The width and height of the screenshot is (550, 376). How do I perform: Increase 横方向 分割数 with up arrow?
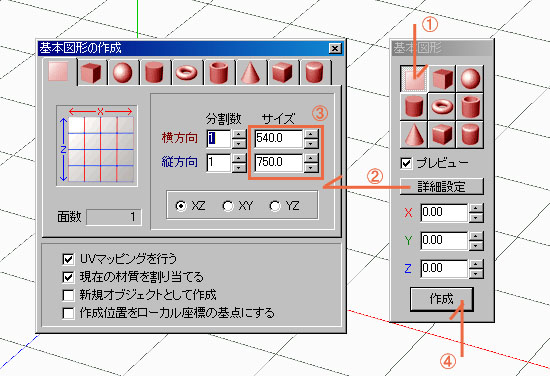pyautogui.click(x=239, y=134)
